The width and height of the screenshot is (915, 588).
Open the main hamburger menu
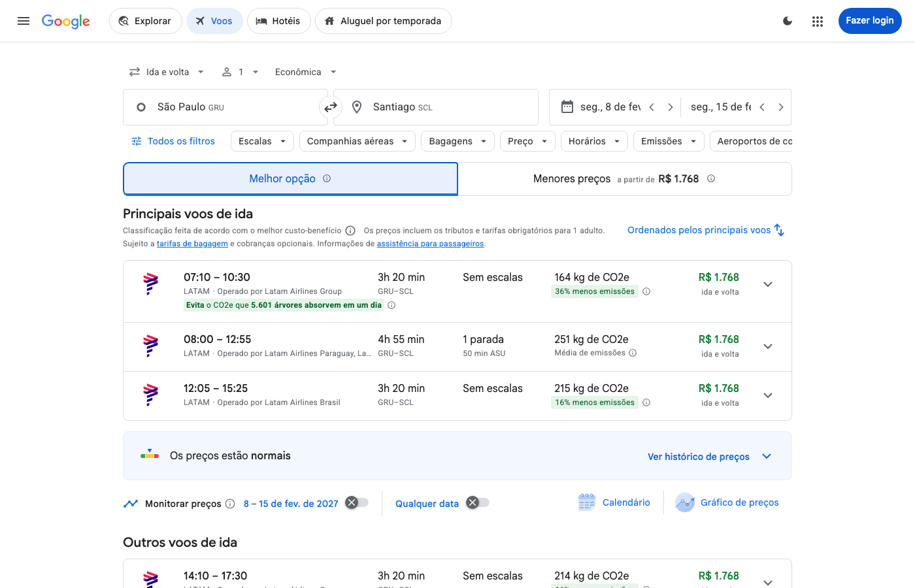[x=24, y=21]
